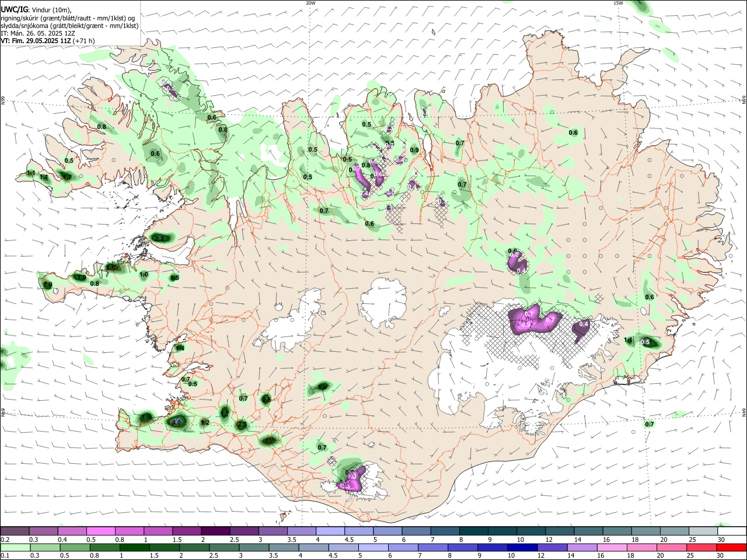The height and width of the screenshot is (560, 747).
Task: Click the 'UWC/IG: Vindur (10m)' title text
Action: (x=36, y=9)
